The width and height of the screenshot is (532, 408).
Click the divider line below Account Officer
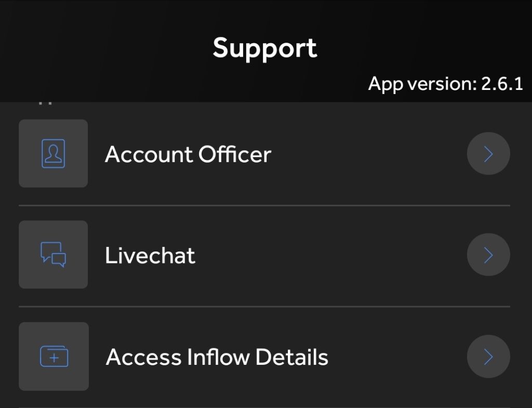click(x=264, y=205)
